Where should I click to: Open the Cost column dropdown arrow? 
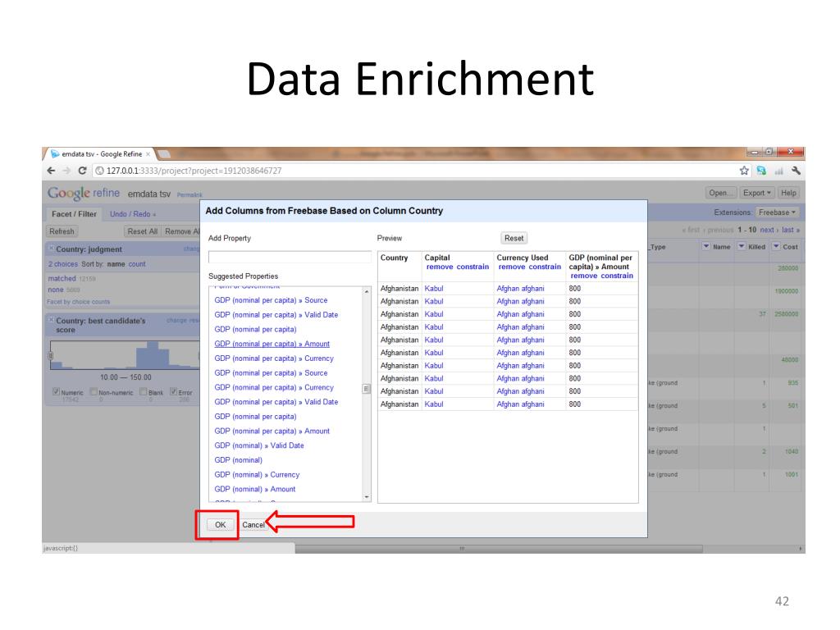(x=776, y=246)
